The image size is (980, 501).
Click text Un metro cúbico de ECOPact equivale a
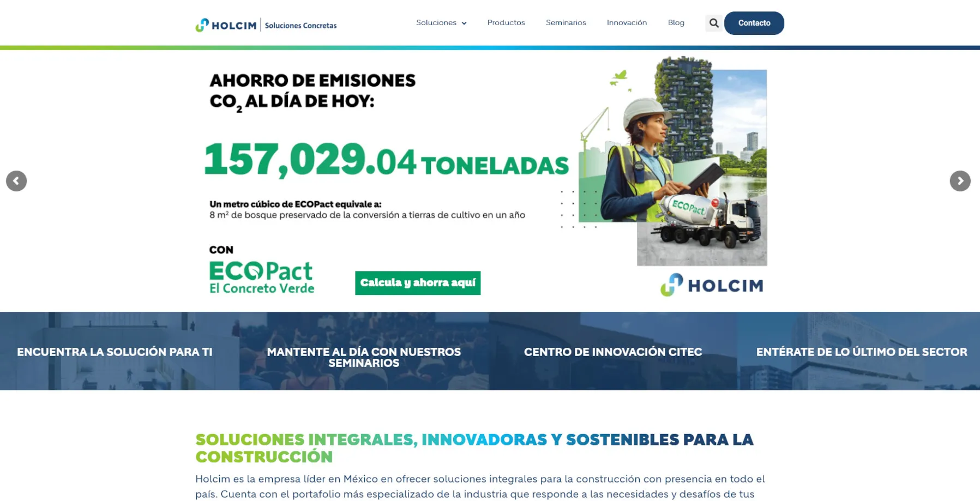pyautogui.click(x=296, y=204)
